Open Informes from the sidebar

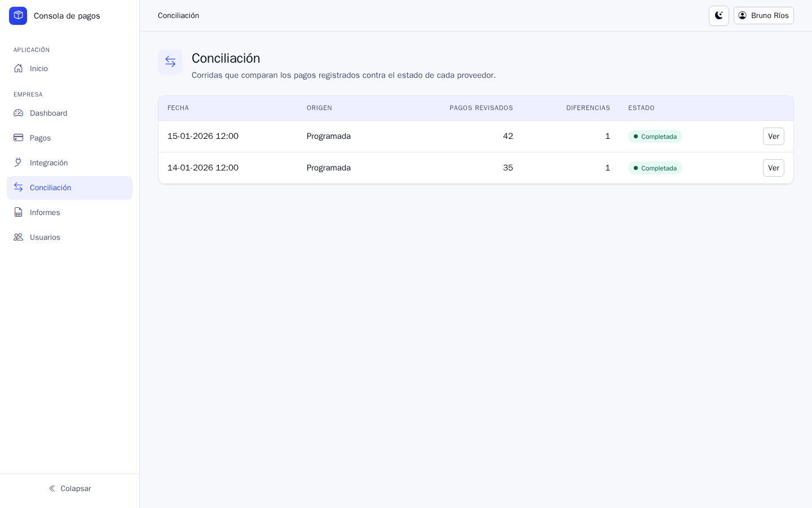pos(70,212)
